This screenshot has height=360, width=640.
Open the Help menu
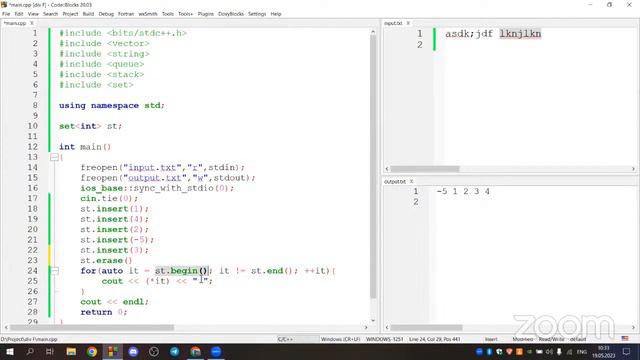[276, 14]
